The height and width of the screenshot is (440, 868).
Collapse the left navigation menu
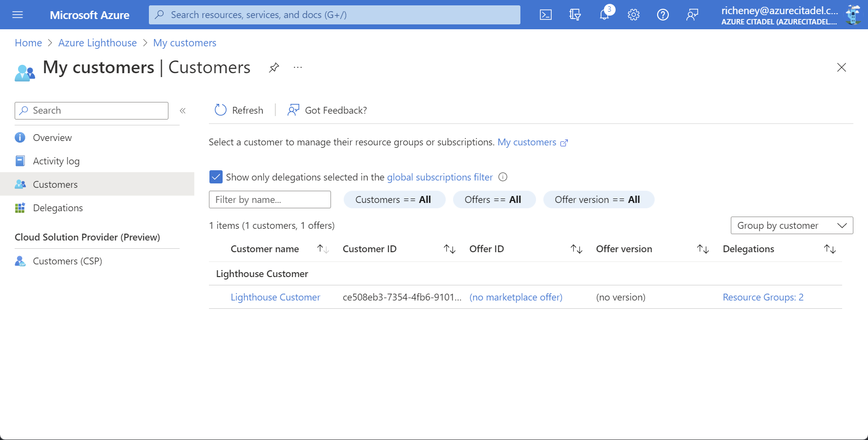tap(183, 111)
